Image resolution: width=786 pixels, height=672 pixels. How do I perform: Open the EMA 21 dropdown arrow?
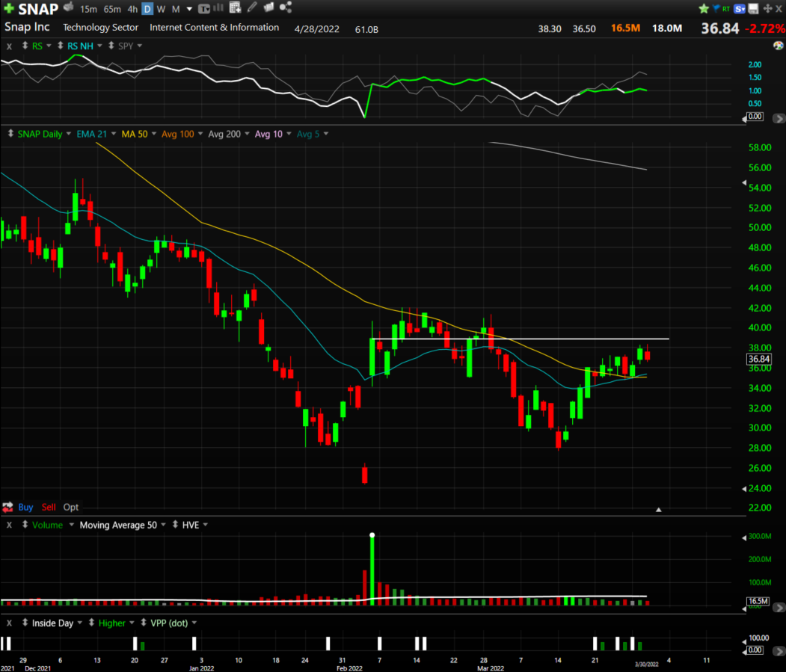[x=114, y=134]
